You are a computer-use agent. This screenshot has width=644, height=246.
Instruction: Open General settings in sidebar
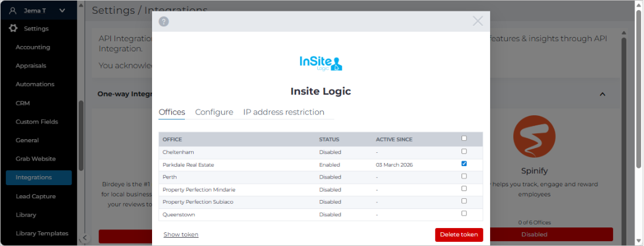27,140
